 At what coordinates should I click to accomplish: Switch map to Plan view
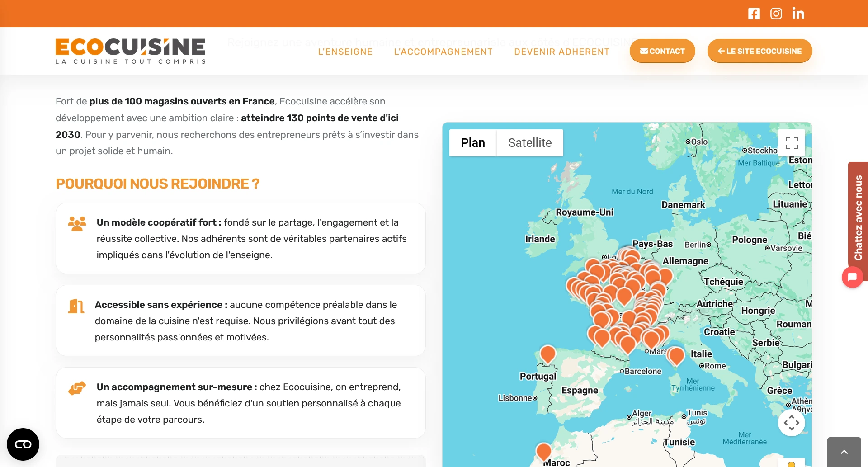[x=473, y=143]
